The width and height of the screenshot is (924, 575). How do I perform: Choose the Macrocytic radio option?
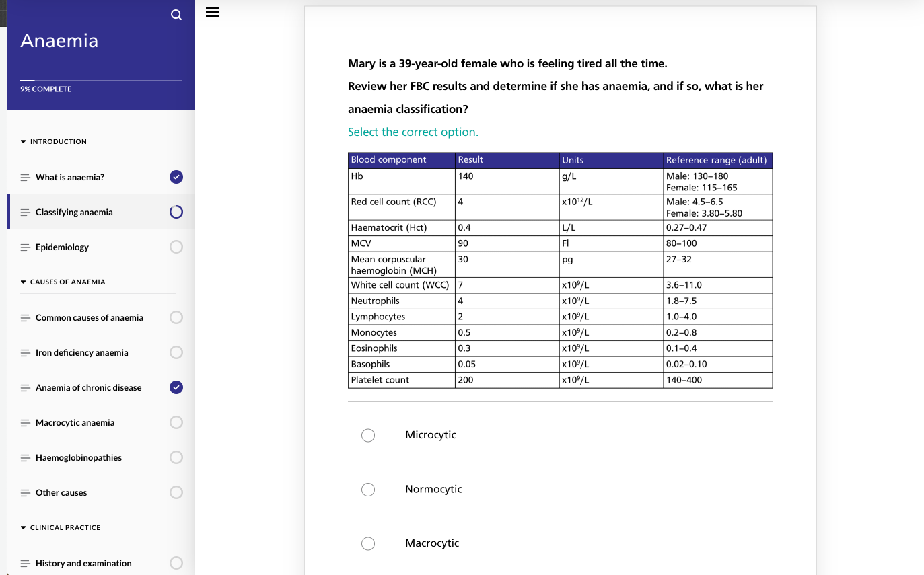click(368, 543)
